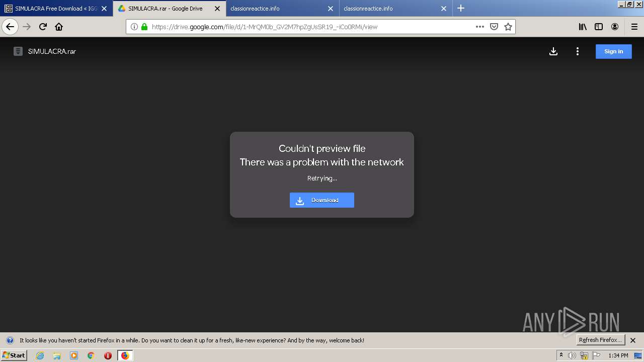Viewport: 644px width, 362px height.
Task: Open the Firefox hamburger menu
Action: 634,27
